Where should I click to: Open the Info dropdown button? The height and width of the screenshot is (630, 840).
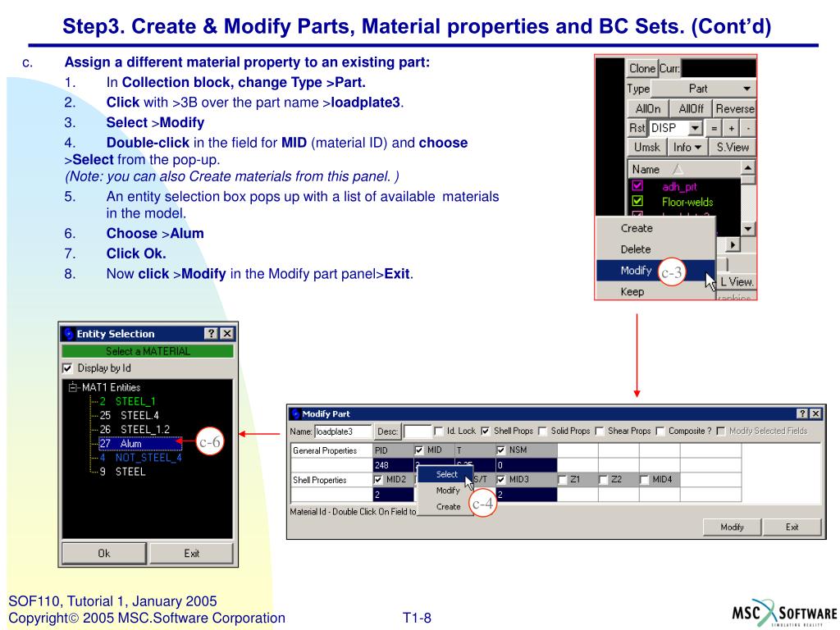point(687,147)
